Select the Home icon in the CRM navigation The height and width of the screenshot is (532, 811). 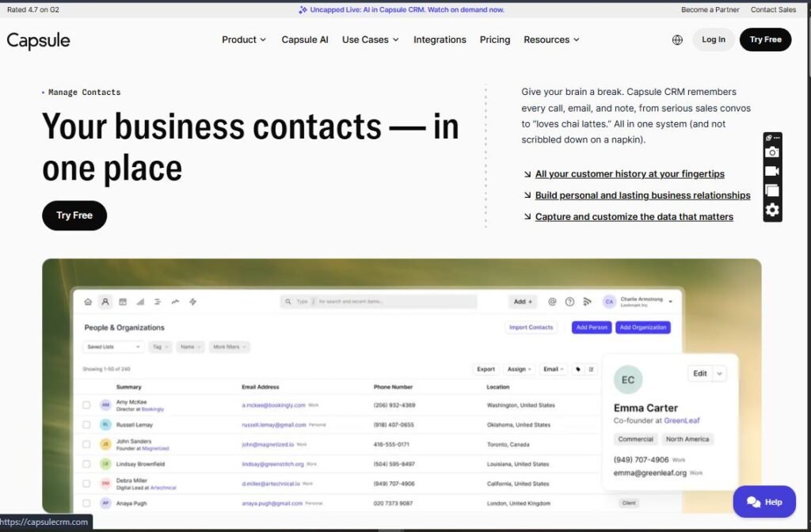click(x=88, y=302)
